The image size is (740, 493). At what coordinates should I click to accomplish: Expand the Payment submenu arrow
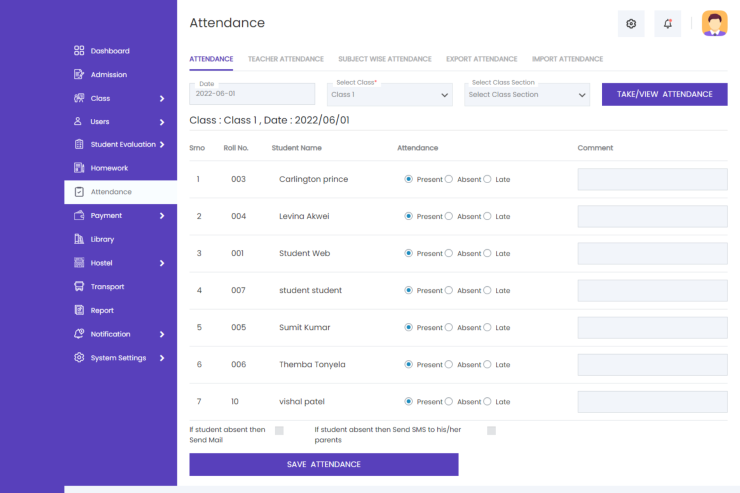click(162, 216)
